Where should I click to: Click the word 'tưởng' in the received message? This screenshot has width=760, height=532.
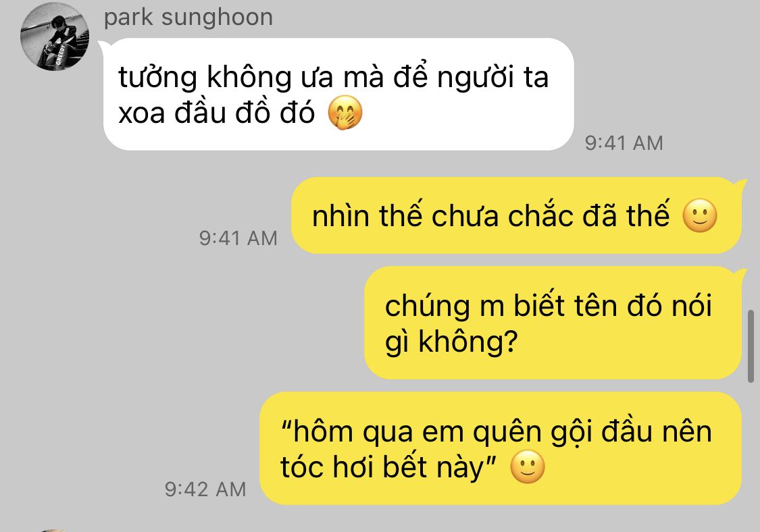(157, 78)
